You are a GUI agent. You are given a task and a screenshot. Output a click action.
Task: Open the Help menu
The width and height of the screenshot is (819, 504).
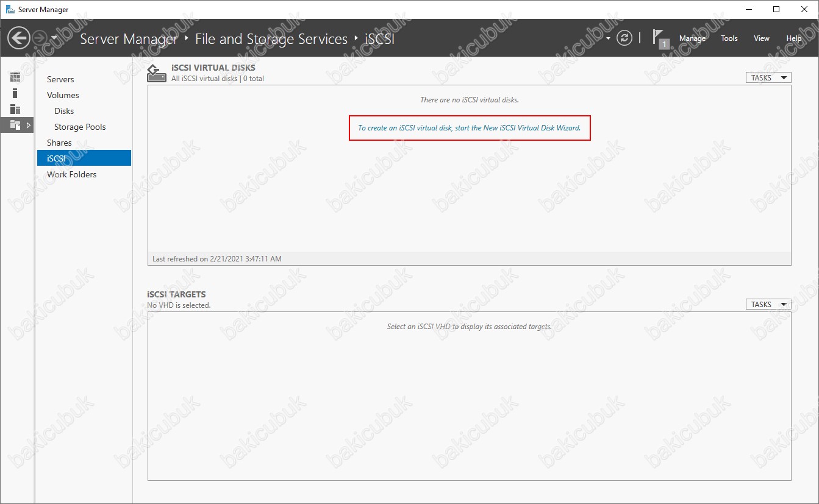(793, 38)
